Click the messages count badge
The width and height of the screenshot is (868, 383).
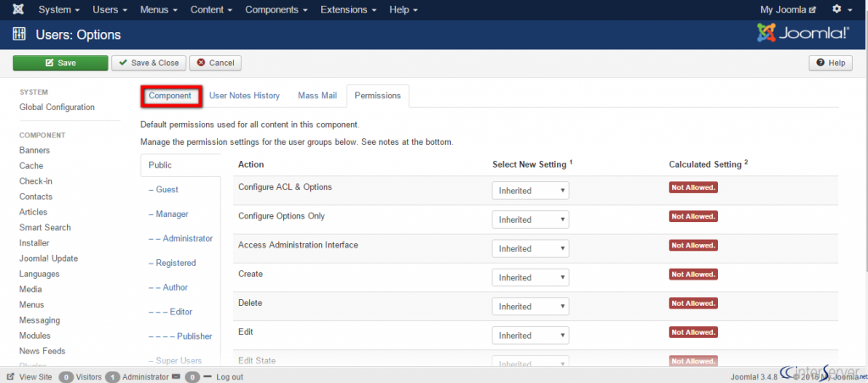click(x=192, y=377)
